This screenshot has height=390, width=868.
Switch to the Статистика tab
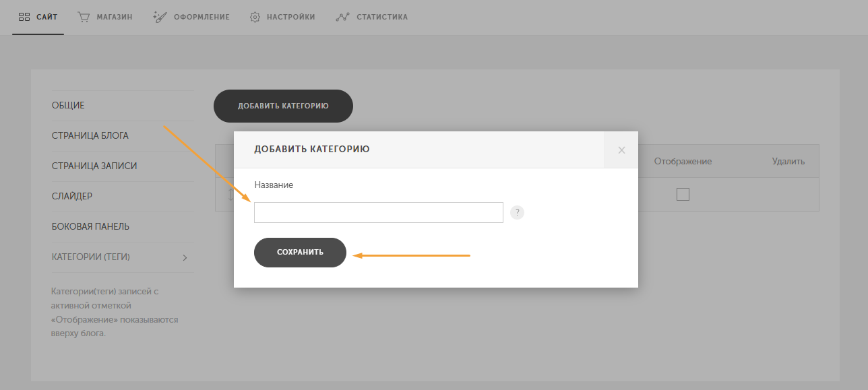(x=371, y=17)
